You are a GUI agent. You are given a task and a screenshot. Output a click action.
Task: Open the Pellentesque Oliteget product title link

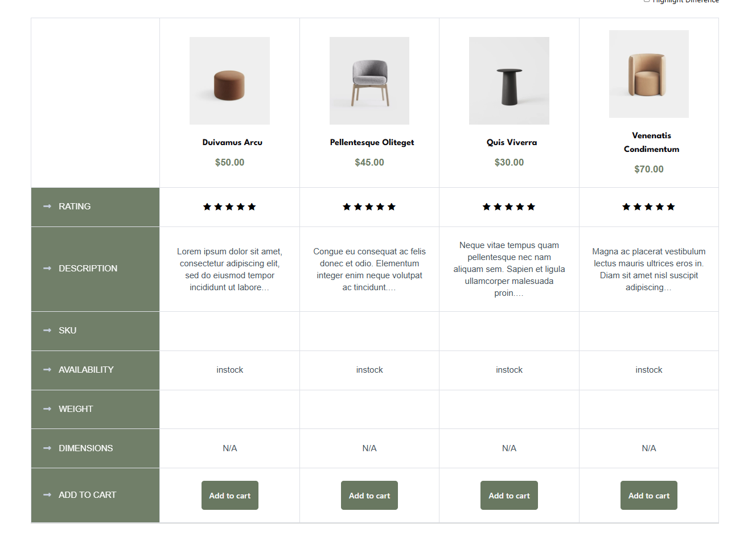[372, 142]
